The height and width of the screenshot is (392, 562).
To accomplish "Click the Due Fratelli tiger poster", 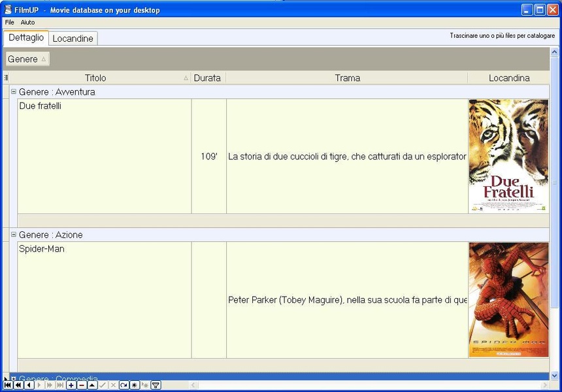I will tap(508, 155).
